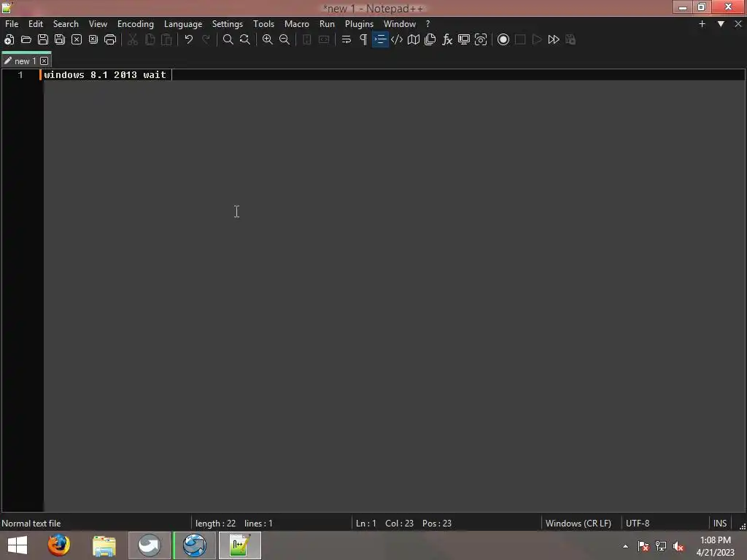Click the Windows (CR LF) status field
Viewport: 747px width, 560px height.
pos(578,524)
